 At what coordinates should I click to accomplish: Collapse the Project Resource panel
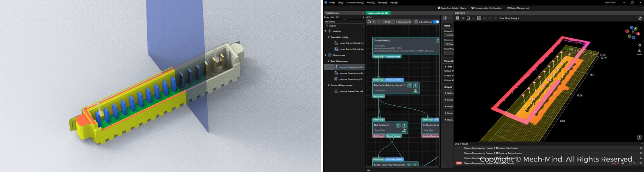363,13
